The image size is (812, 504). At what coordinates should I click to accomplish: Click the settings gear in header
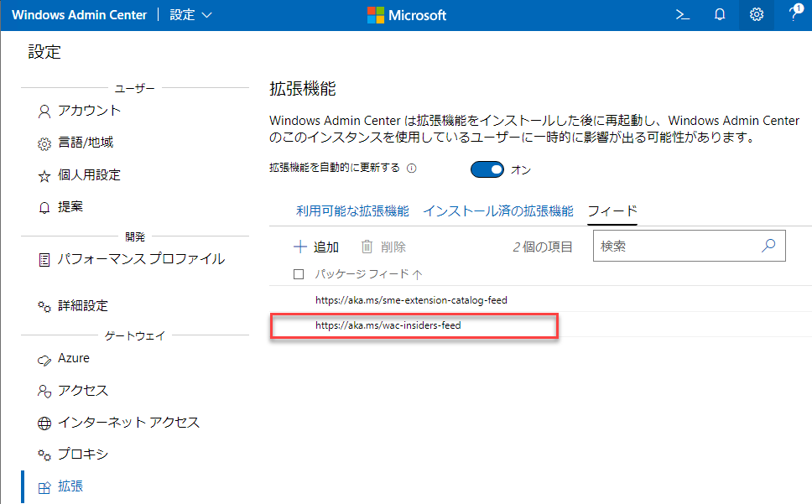[757, 14]
